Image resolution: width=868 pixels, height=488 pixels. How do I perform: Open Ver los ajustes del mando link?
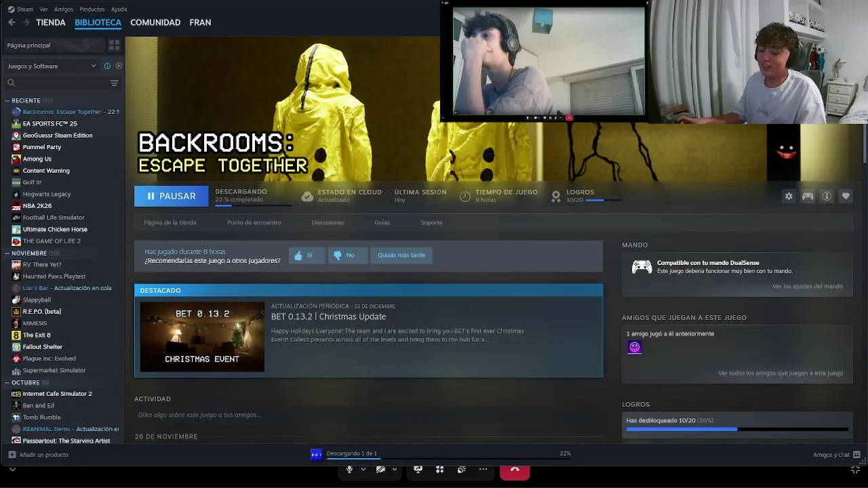point(808,286)
